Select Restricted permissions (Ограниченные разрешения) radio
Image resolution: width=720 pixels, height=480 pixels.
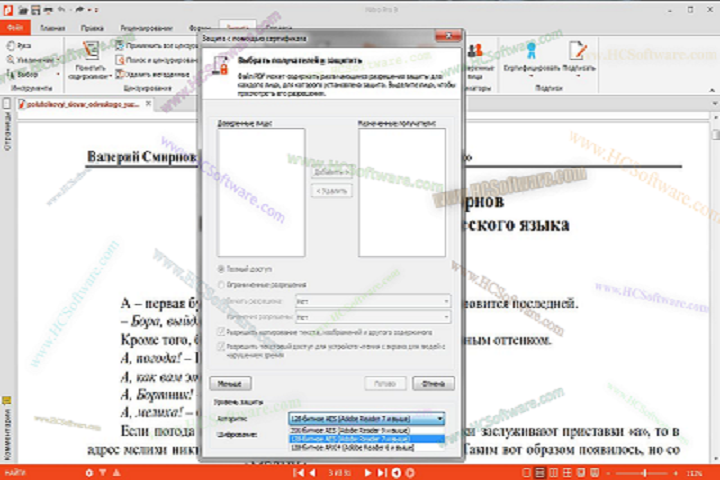click(x=221, y=285)
